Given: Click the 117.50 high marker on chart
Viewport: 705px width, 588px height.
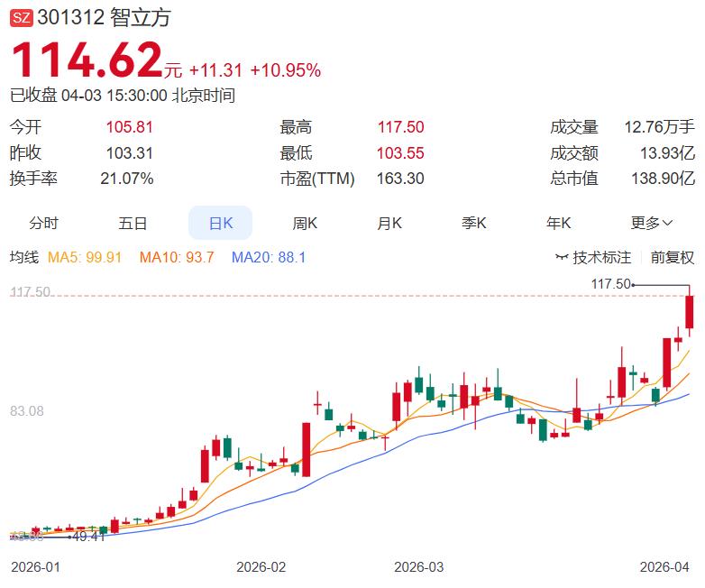Looking at the screenshot, I should click(x=610, y=284).
